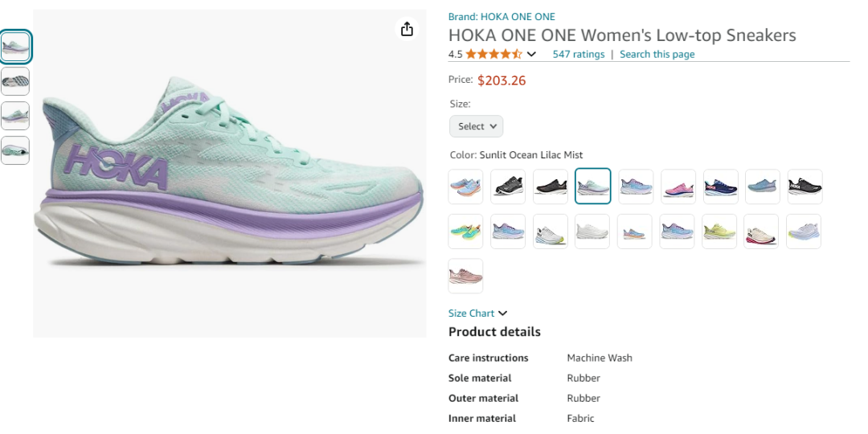The image size is (868, 434).
Task: Pick the teal and yellow shoe swatch
Action: coord(465,231)
